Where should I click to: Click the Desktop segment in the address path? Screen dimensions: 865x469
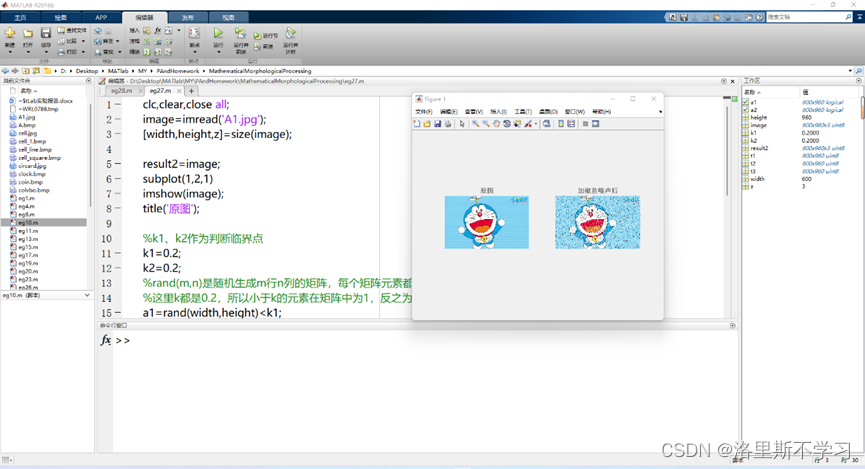click(87, 71)
